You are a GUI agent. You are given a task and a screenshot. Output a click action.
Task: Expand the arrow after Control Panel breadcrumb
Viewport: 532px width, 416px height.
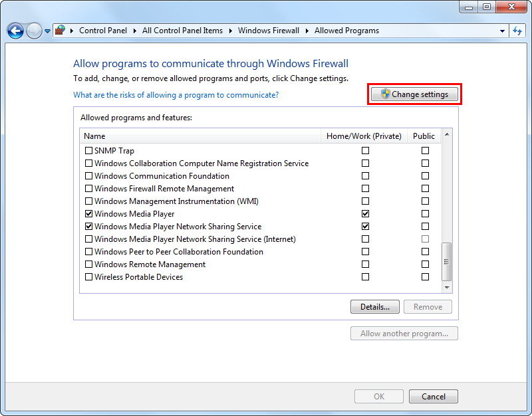point(135,31)
